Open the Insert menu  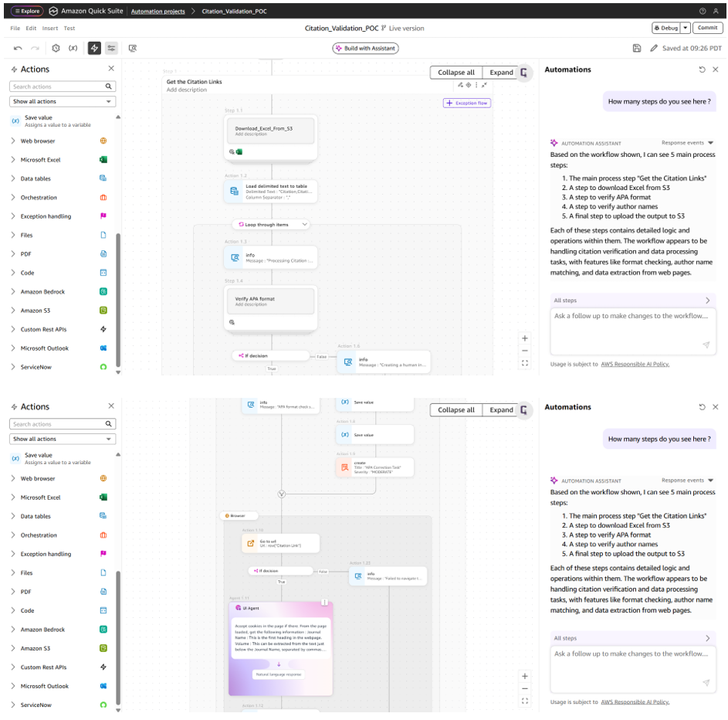(x=50, y=29)
